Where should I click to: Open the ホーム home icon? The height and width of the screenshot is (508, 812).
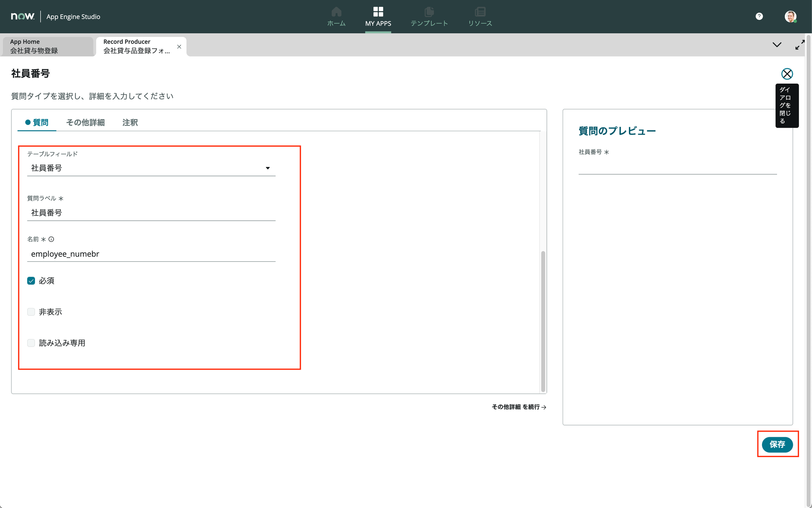click(x=336, y=11)
